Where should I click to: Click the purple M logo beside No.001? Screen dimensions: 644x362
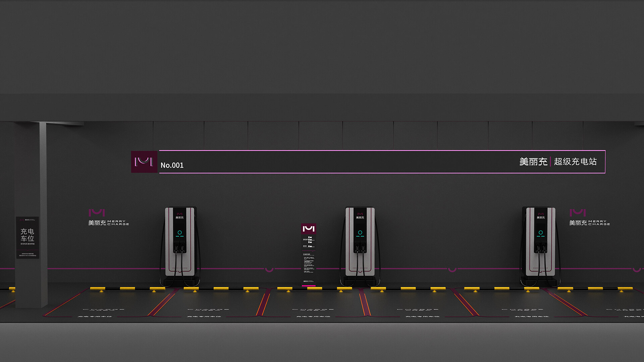(x=143, y=162)
